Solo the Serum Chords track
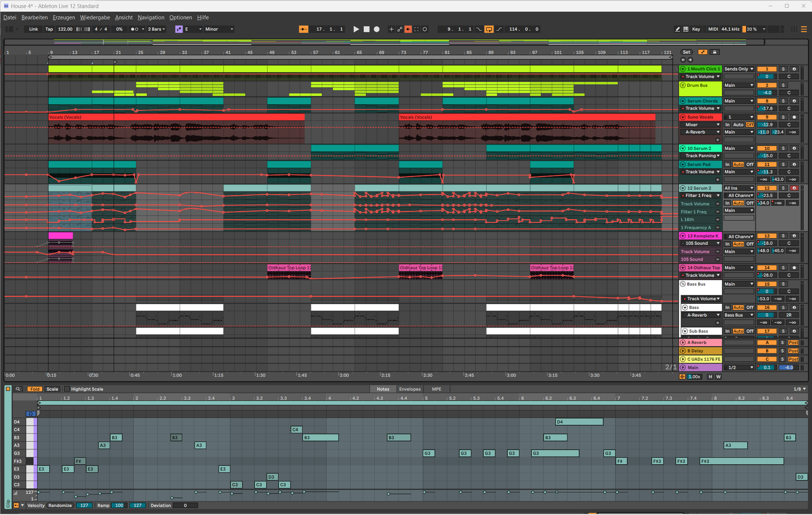Image resolution: width=812 pixels, height=515 pixels. point(783,101)
